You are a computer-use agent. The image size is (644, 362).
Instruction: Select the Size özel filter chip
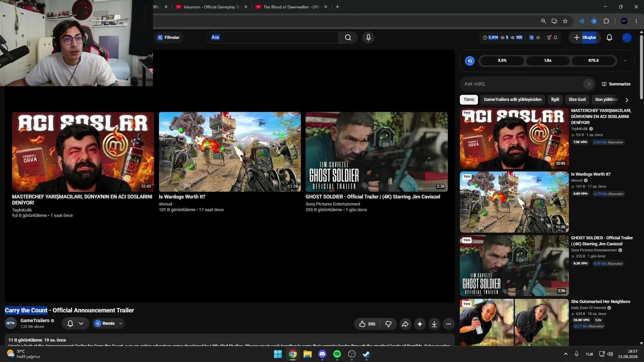577,100
